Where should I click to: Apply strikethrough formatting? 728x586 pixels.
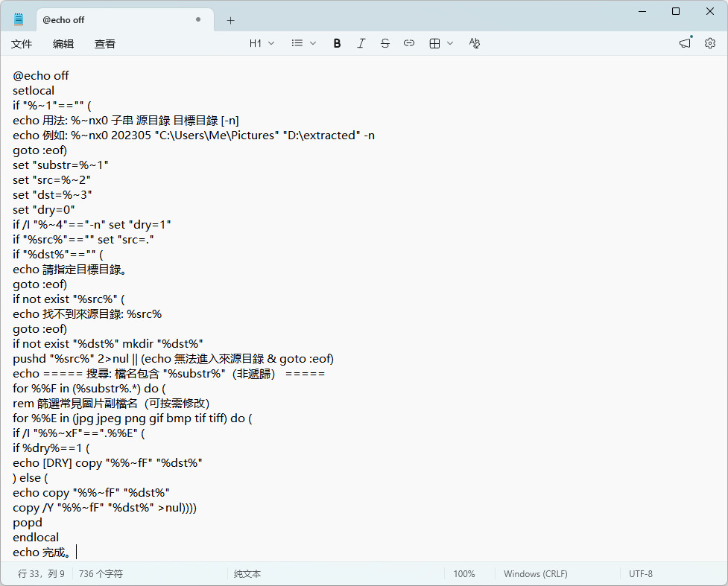[385, 44]
